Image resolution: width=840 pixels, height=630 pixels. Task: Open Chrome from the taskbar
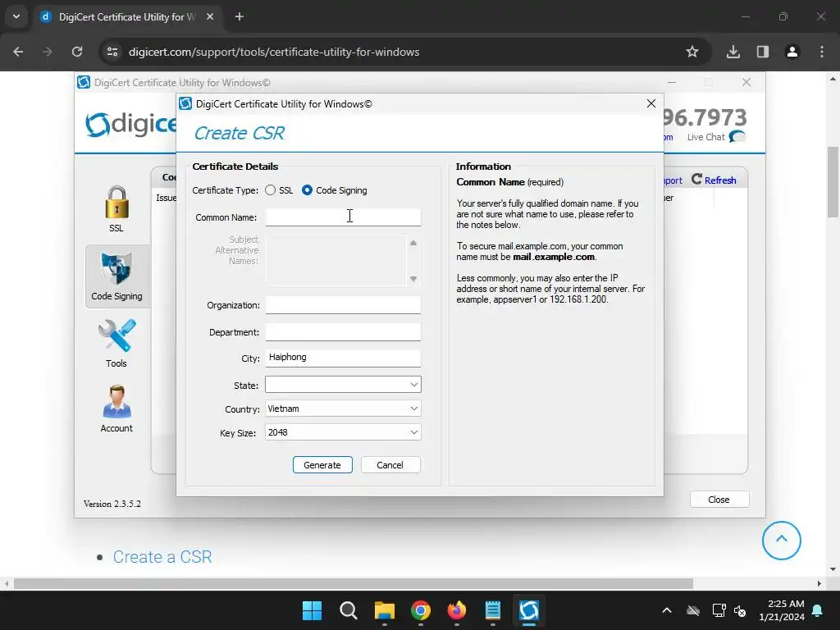coord(421,610)
